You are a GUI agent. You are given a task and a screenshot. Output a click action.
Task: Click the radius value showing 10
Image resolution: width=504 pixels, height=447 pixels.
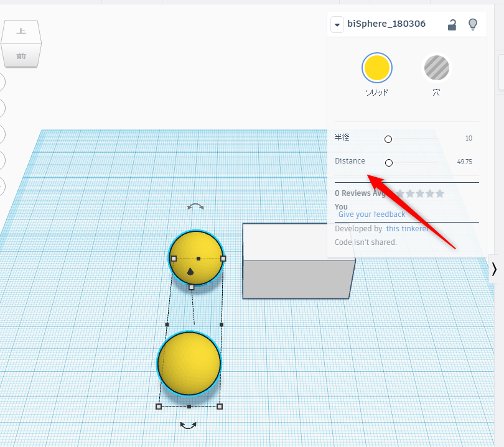[469, 138]
